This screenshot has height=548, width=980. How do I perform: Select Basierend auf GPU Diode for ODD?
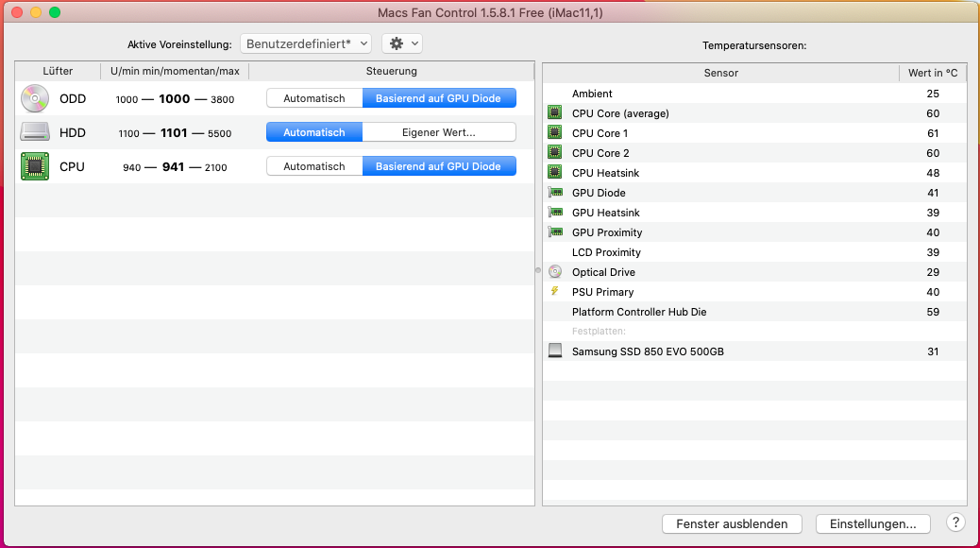pyautogui.click(x=439, y=98)
